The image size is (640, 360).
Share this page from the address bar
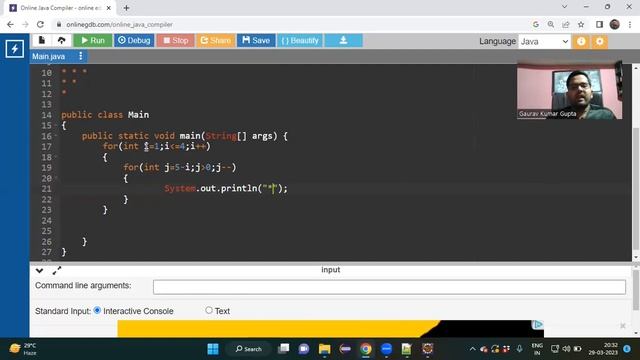566,24
